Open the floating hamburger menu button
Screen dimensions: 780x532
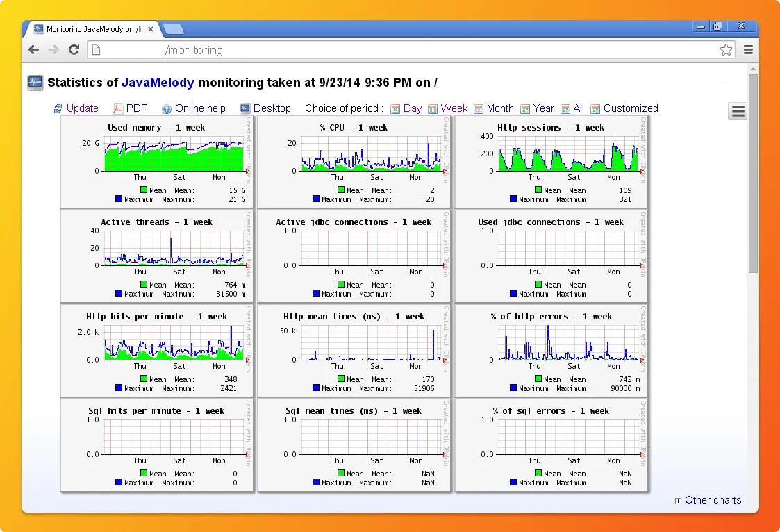point(738,111)
